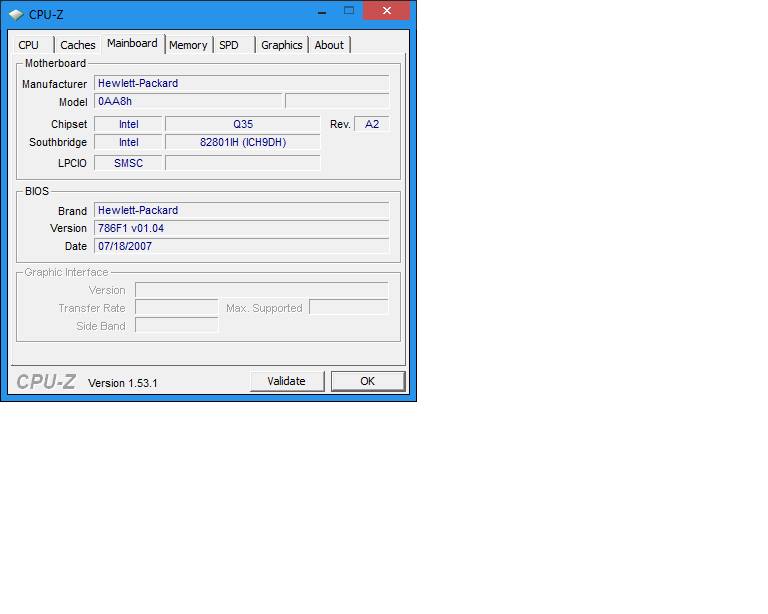Click the CPU-Z app icon in title bar
This screenshot has height=614, width=768.
(16, 15)
